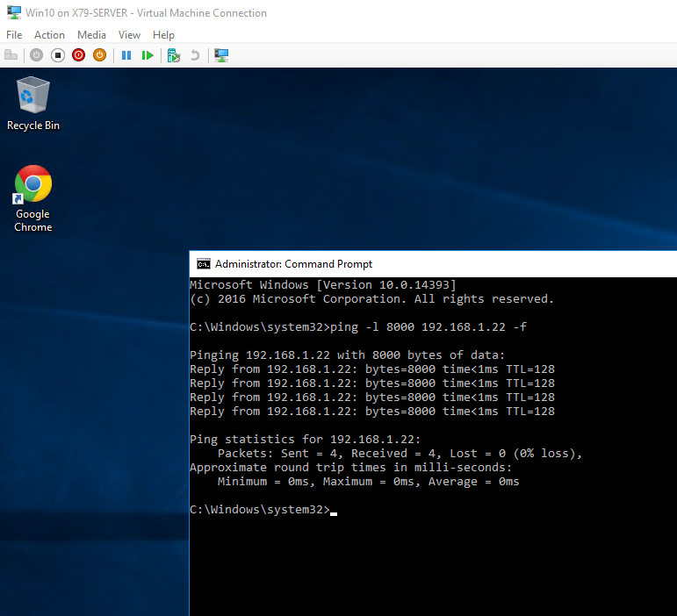Image resolution: width=677 pixels, height=616 pixels.
Task: Open the Action menu
Action: point(49,35)
